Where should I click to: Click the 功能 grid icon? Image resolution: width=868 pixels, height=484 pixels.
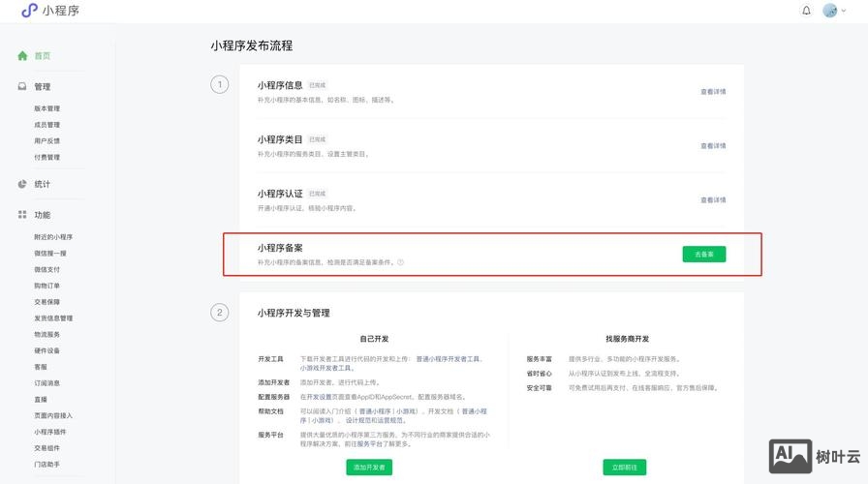[x=22, y=214]
